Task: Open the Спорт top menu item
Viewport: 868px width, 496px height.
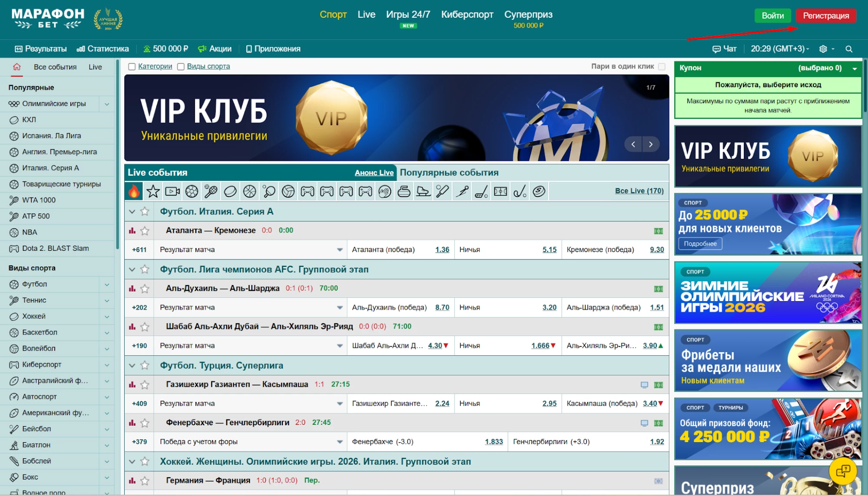Action: (333, 14)
